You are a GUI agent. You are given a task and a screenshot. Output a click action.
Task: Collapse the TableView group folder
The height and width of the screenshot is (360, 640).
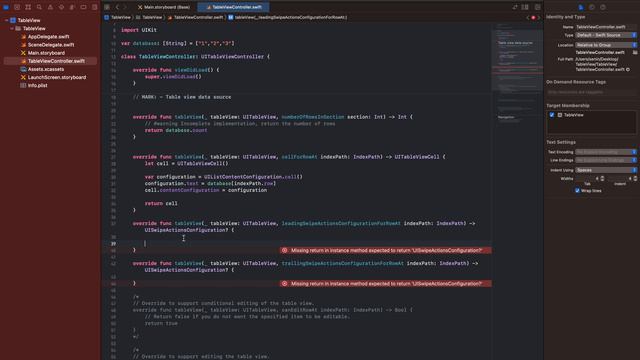tap(12, 29)
